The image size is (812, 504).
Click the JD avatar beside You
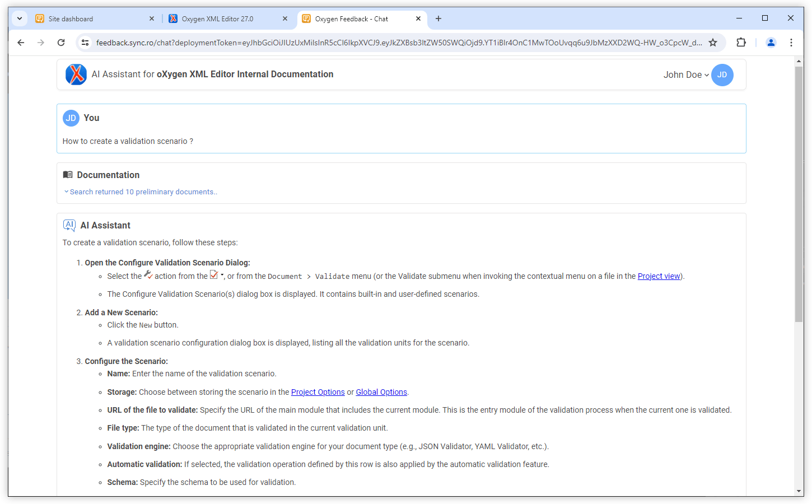pos(71,118)
